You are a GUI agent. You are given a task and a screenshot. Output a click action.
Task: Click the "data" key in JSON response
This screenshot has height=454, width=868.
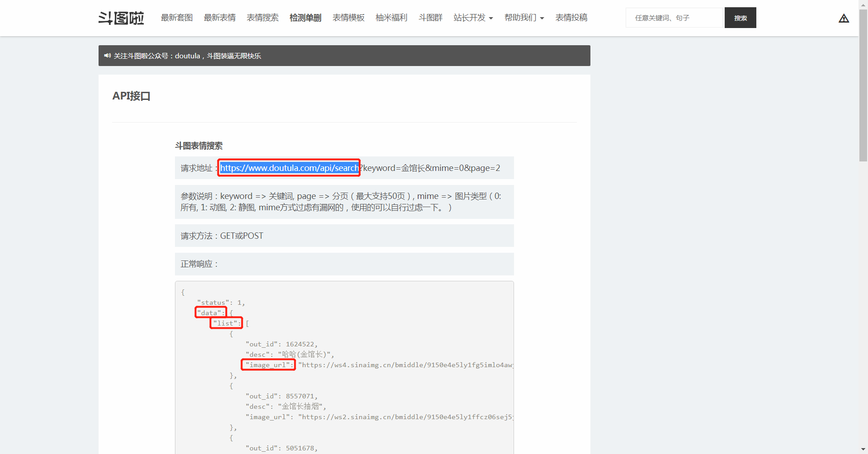(211, 312)
